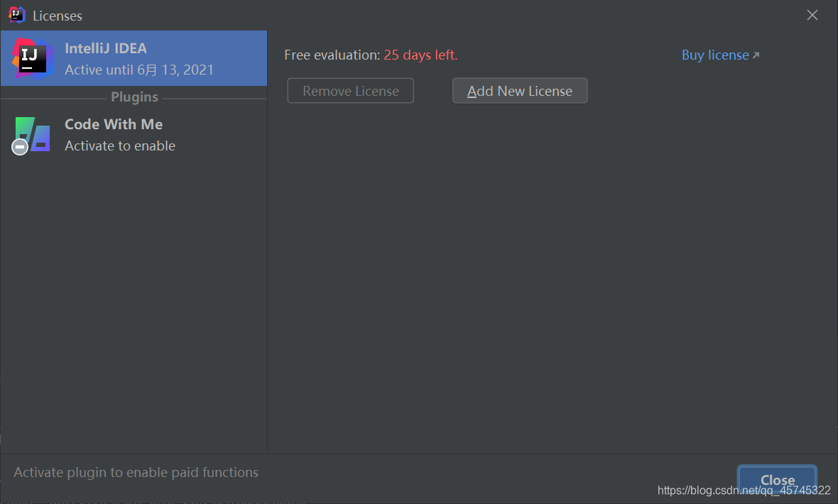
Task: Click the Code With Me plugin icon
Action: pos(31,136)
